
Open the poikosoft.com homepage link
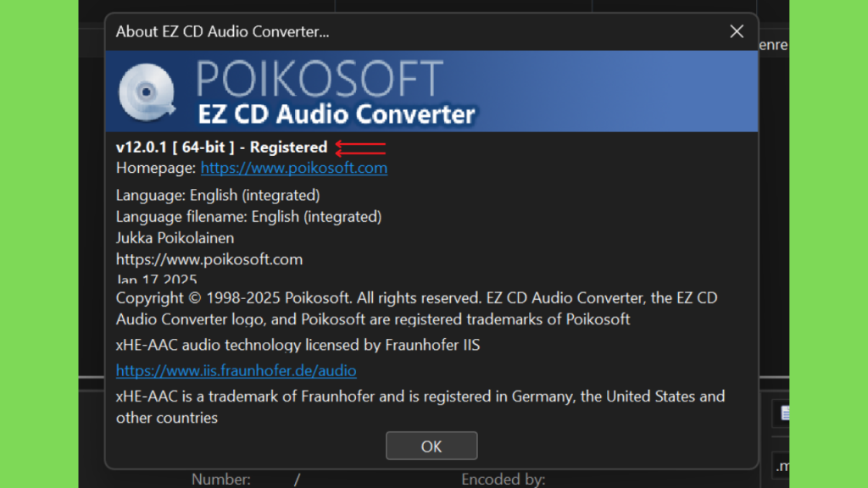point(294,168)
